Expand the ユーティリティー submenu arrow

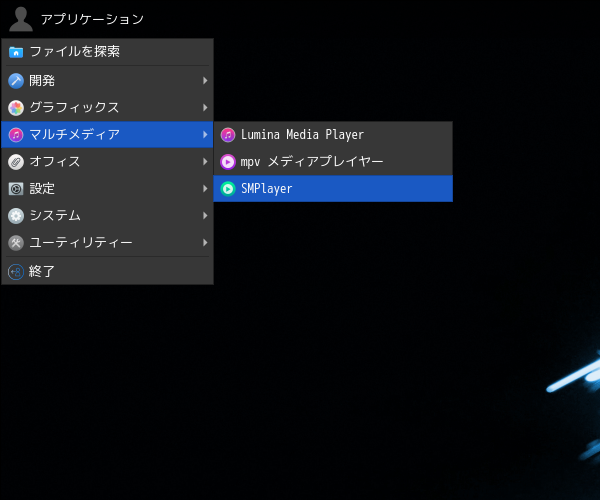pyautogui.click(x=205, y=243)
